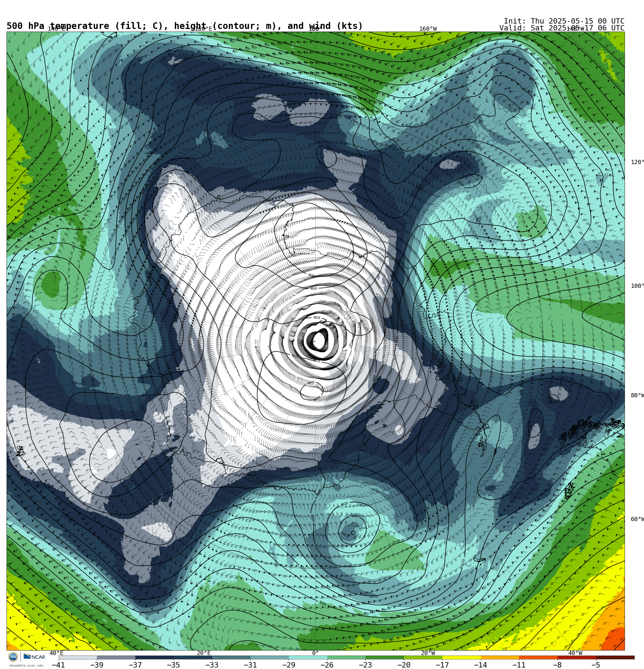Pick the colorbar swatch between -26 and -23
This screenshot has height=669, width=644.
[x=346, y=657]
